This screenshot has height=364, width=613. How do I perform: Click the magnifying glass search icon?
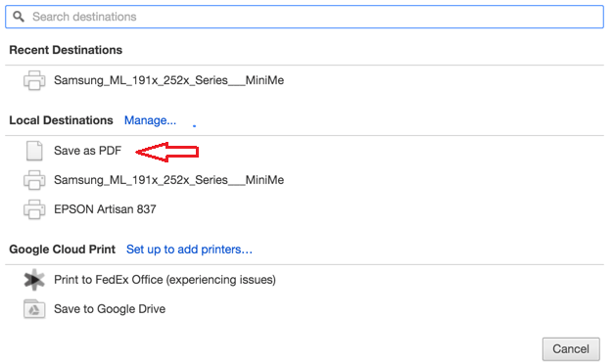19,17
